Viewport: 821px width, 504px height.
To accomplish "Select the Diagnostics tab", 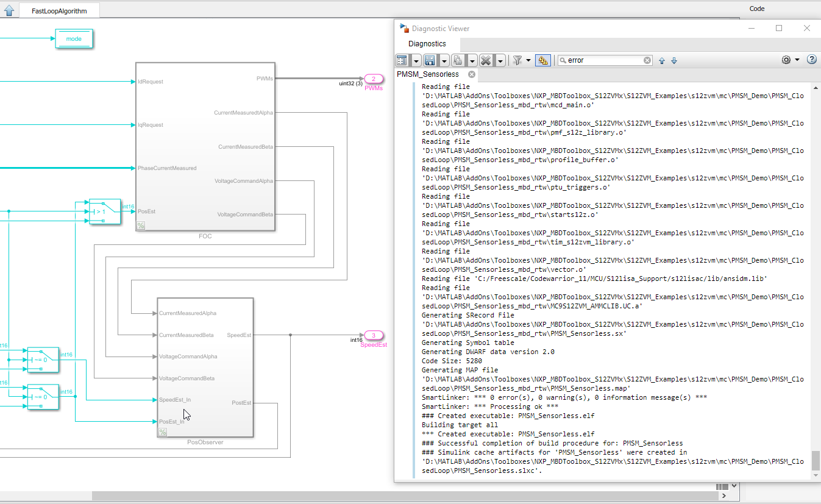I will (427, 43).
